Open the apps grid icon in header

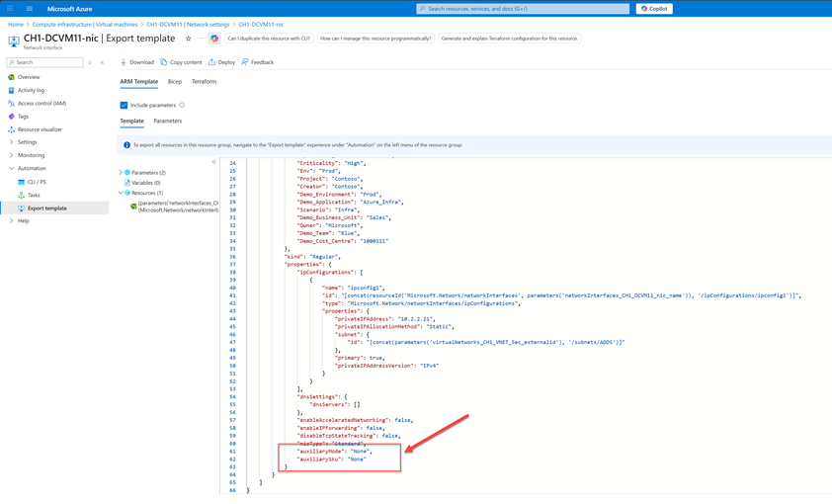10,9
